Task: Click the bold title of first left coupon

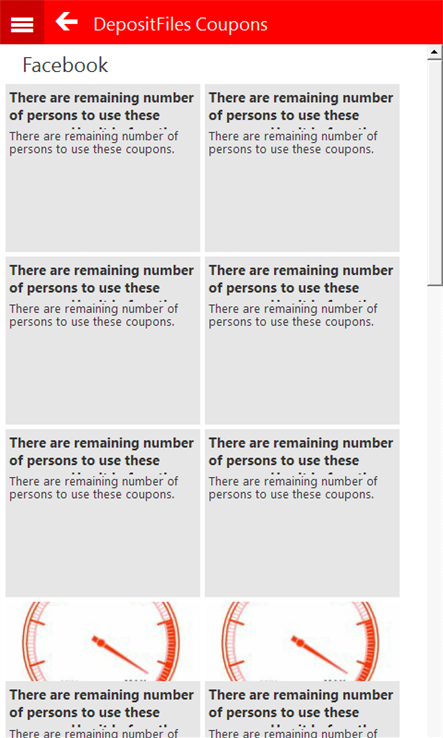Action: (x=102, y=107)
